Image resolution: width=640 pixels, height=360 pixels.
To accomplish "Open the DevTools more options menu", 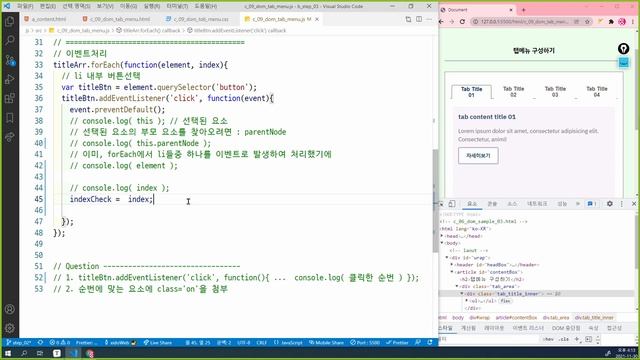I will tap(622, 203).
